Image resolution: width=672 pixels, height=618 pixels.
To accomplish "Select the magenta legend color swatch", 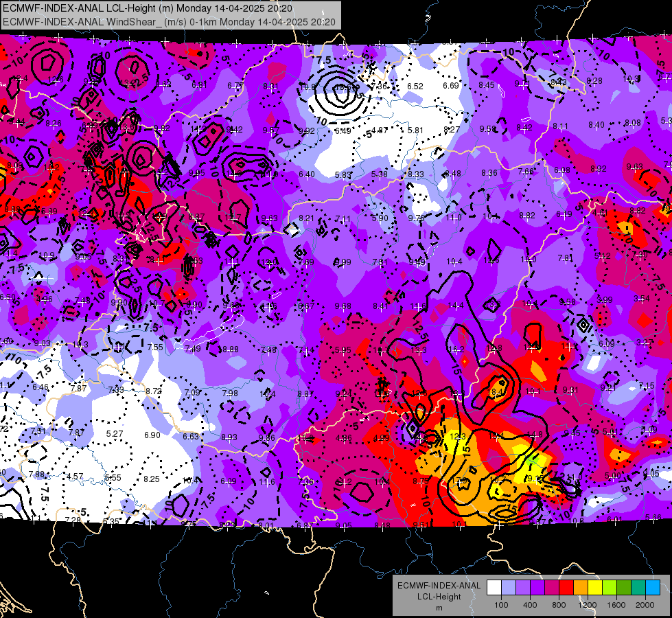I will [x=552, y=588].
